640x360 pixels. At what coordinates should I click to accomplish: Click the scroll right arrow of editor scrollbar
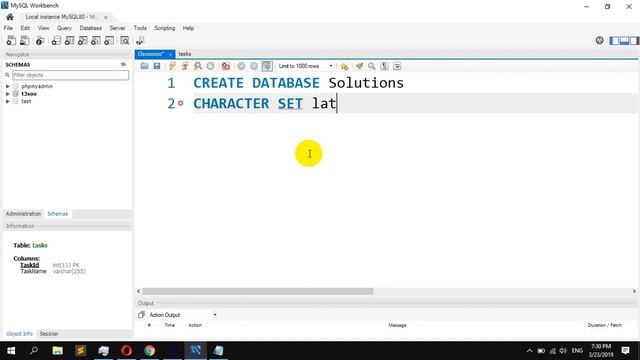(x=634, y=291)
